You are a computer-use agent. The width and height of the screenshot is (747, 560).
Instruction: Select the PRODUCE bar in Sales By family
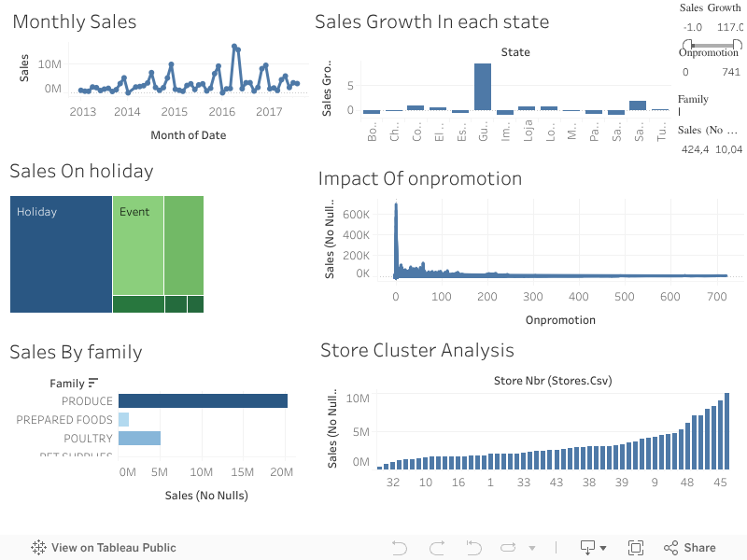(201, 400)
